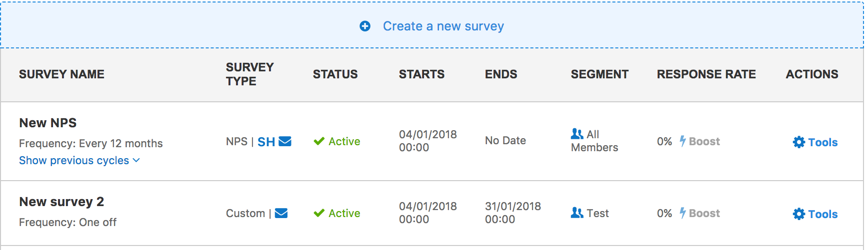Click the envelope icon next to Custom

pos(281,214)
